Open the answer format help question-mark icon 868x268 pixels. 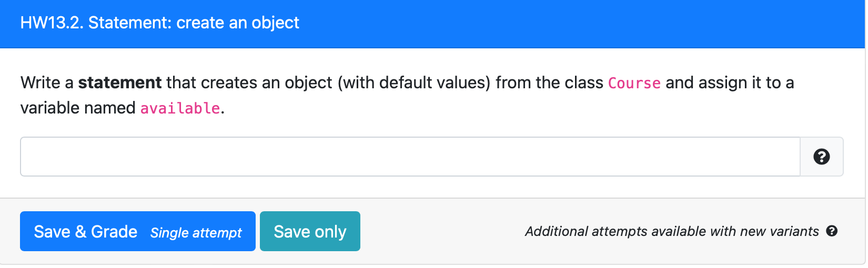(821, 157)
